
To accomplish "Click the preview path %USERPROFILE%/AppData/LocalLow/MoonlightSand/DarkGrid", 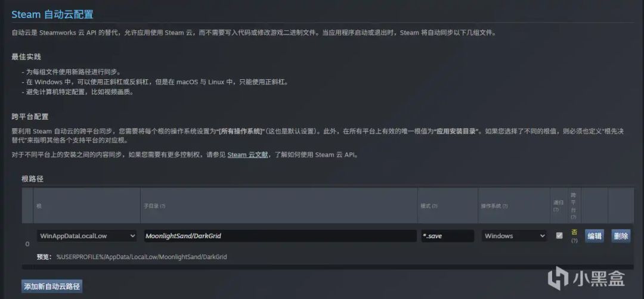I will click(142, 257).
